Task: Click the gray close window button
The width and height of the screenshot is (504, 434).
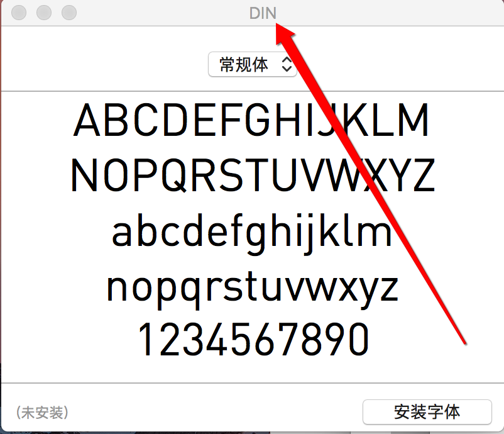Action: point(19,13)
